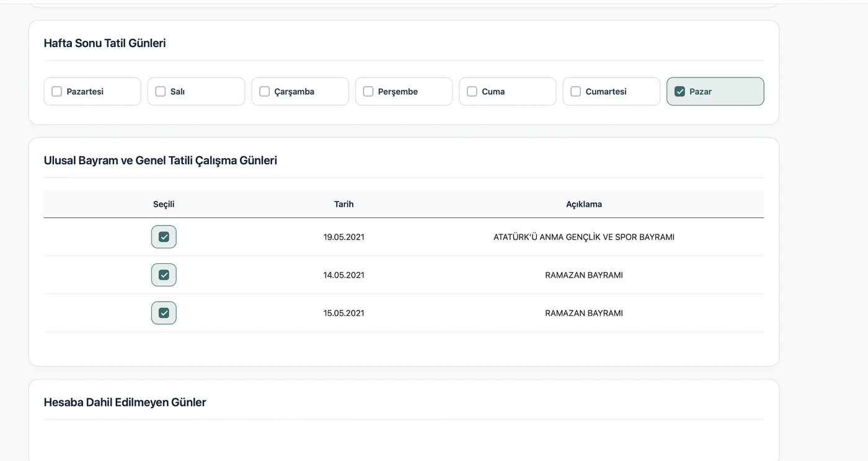868x461 pixels.
Task: Click the Açıklama column header
Action: [584, 204]
